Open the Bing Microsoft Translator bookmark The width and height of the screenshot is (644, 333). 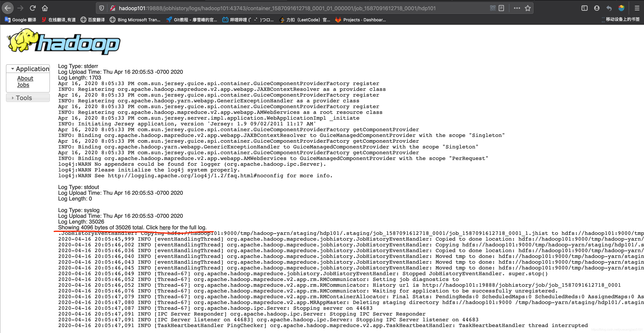(x=135, y=20)
